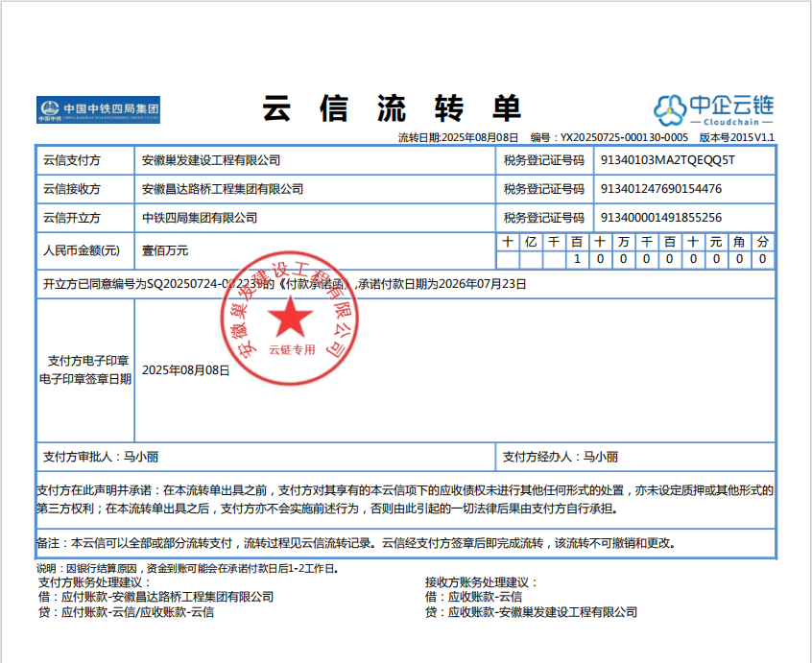The height and width of the screenshot is (663, 812).
Task: Select payer name 安徽巢发建设工程有限公司 in 云信支付方 row
Action: pos(211,160)
